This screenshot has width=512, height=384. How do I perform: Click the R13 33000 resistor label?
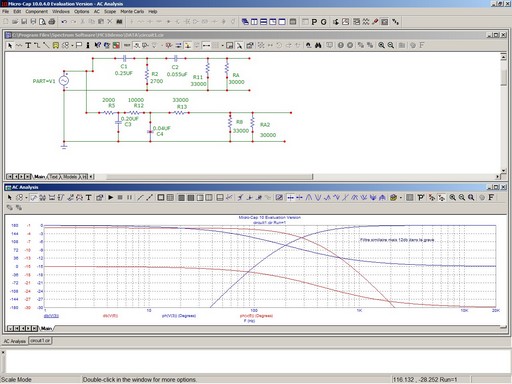click(x=180, y=103)
